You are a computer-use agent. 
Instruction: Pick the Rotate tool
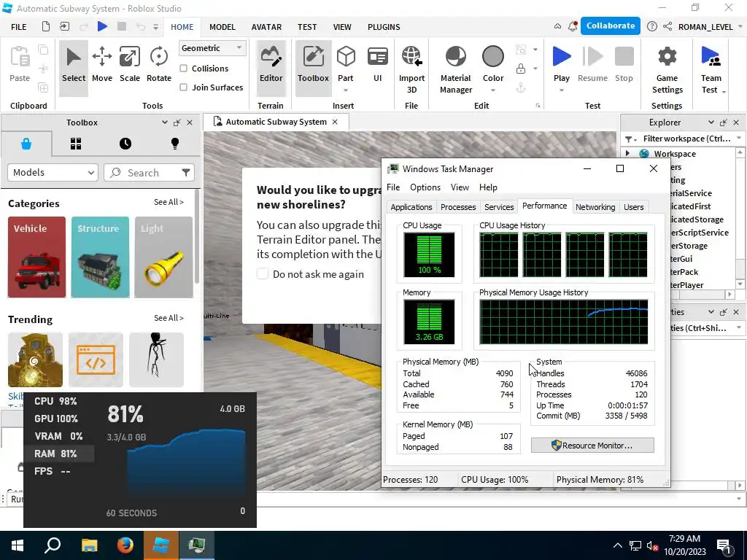tap(158, 66)
